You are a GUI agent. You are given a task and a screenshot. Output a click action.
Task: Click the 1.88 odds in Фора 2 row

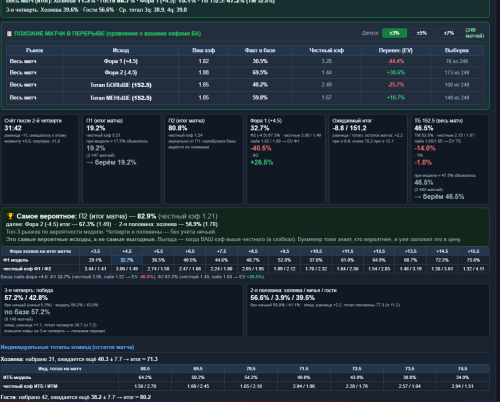[x=204, y=73]
